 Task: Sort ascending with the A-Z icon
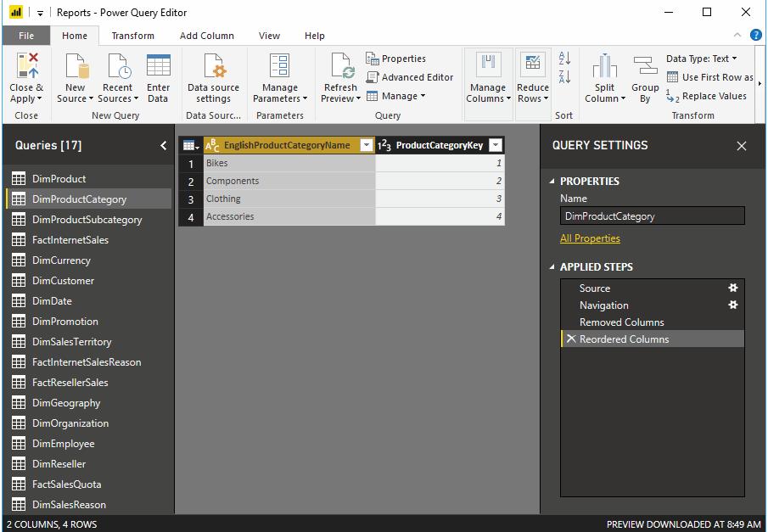(x=564, y=59)
